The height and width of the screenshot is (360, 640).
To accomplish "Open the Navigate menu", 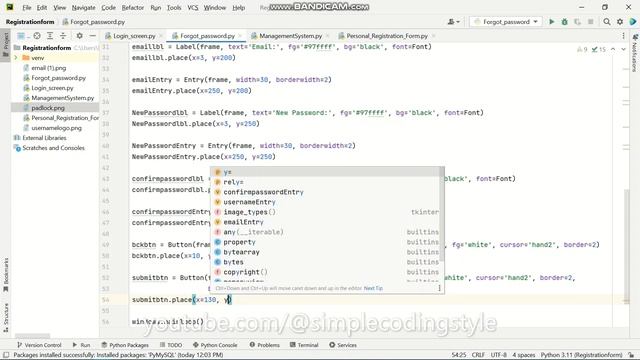I will pyautogui.click(x=83, y=7).
